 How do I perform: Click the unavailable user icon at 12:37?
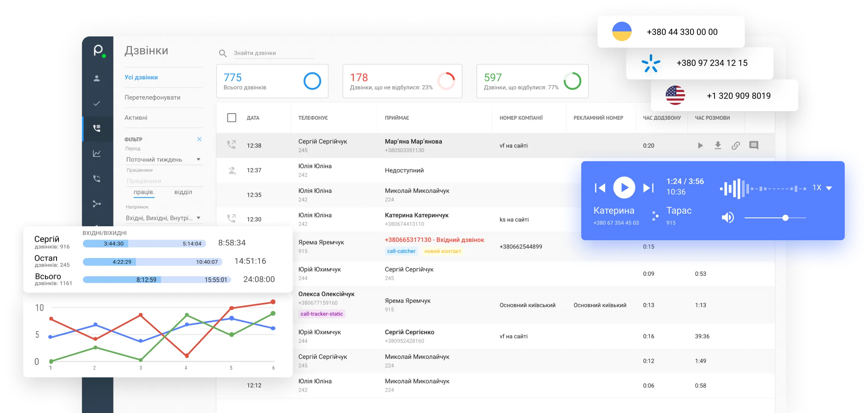(x=232, y=170)
